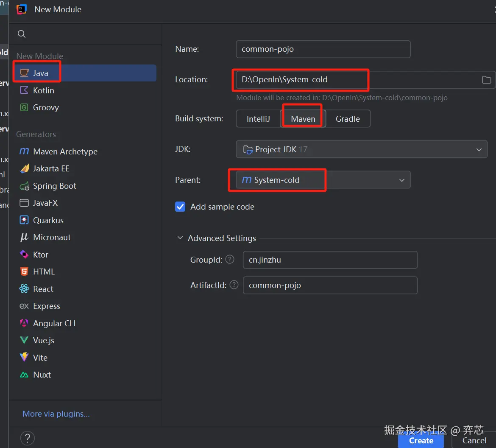Choose the Maven Archetype generator
This screenshot has width=496, height=448.
click(x=86, y=151)
